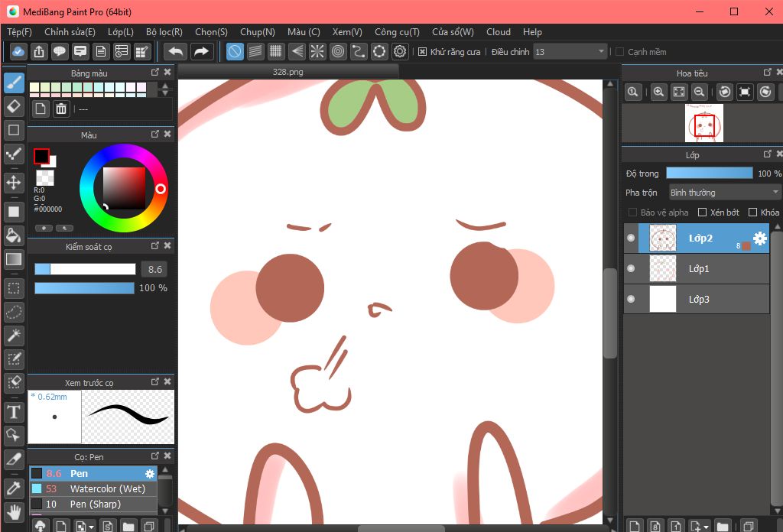This screenshot has width=783, height=532.
Task: Zoom out using the navigator magnifier minus
Action: pos(700,92)
